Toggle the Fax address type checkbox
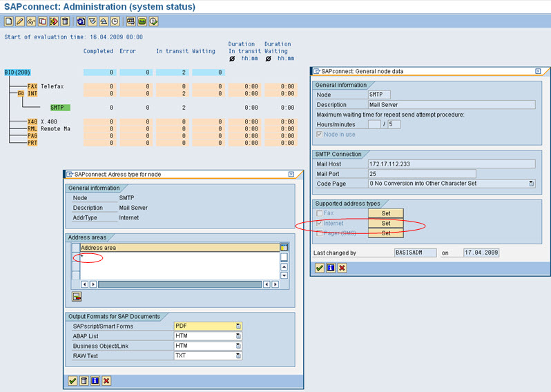 320,213
